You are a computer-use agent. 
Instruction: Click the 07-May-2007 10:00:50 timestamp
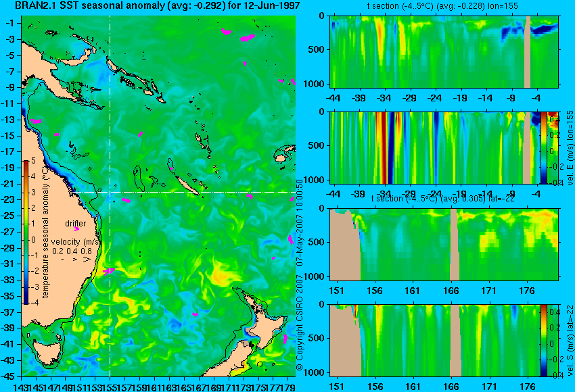pyautogui.click(x=300, y=222)
